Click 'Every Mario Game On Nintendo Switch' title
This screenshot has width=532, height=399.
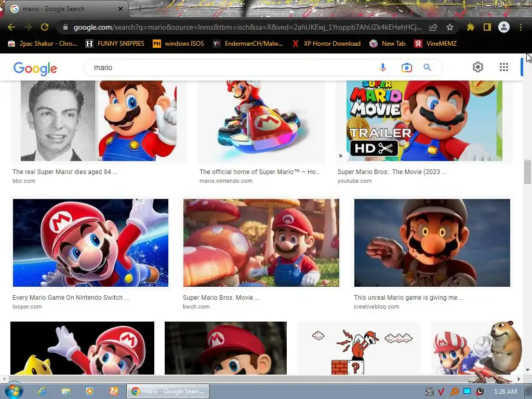coord(71,298)
